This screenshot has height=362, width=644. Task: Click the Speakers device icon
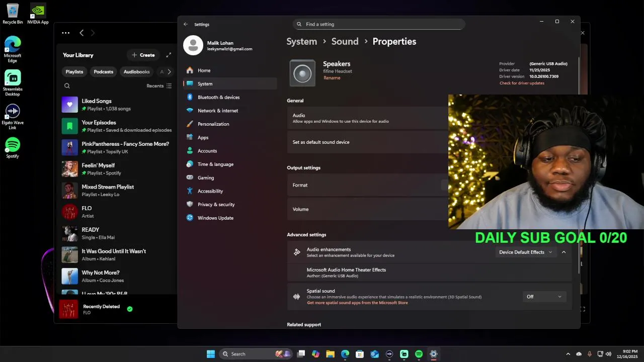coord(302,73)
